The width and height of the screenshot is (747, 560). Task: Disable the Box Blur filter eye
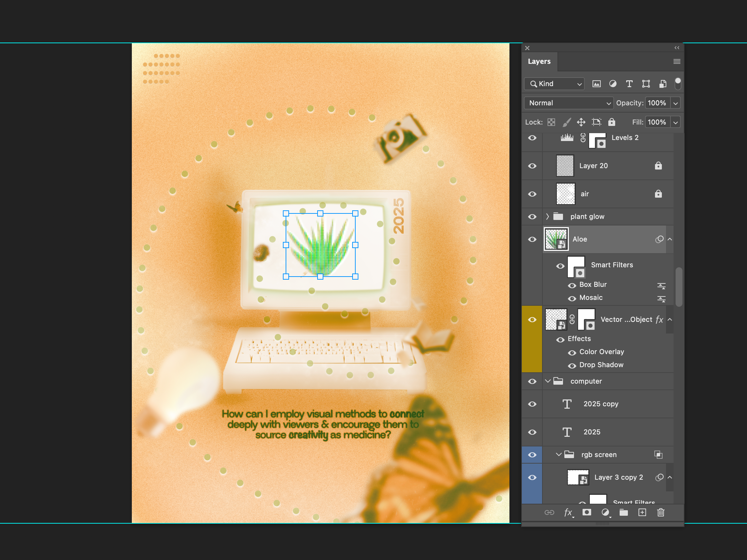click(572, 285)
